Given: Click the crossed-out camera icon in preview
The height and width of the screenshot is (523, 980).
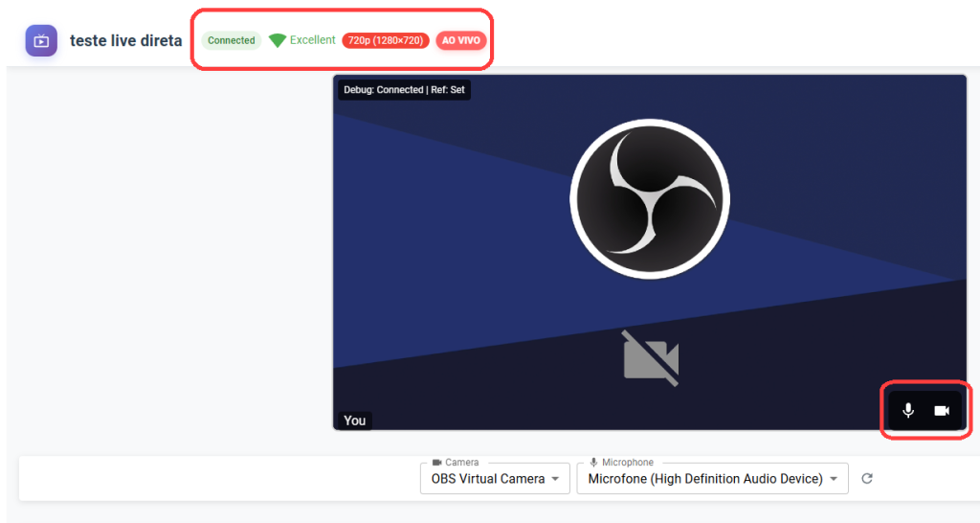Looking at the screenshot, I should [651, 358].
